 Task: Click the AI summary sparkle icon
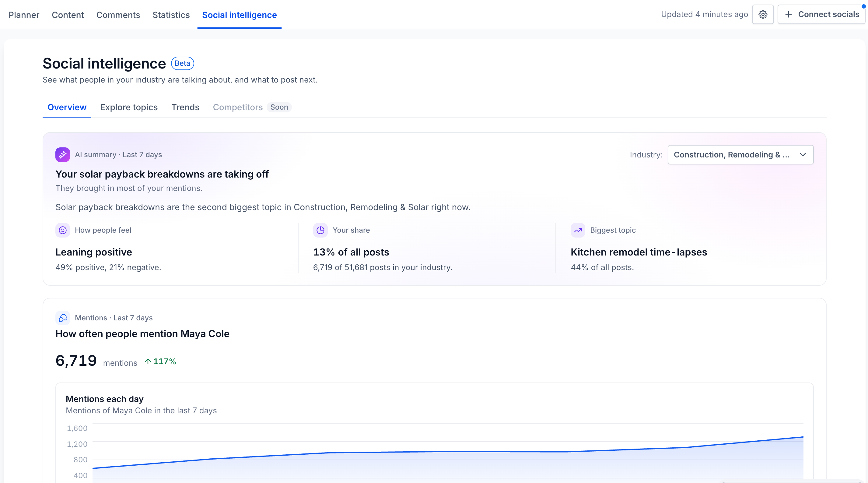click(x=63, y=155)
